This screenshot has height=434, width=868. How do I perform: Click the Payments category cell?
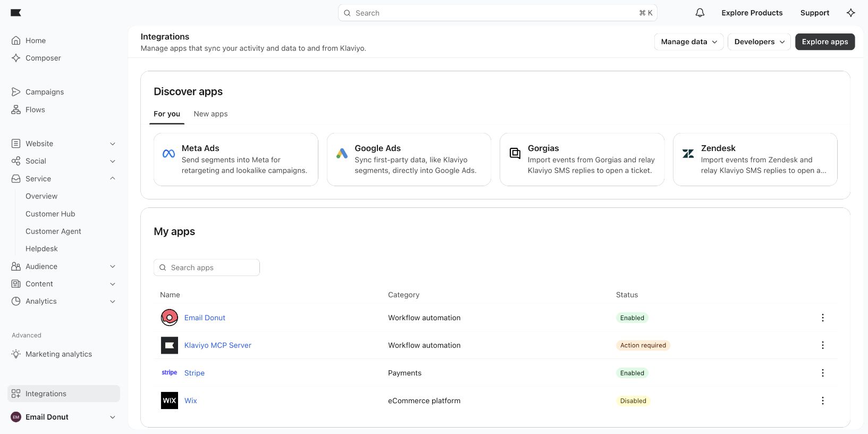(404, 373)
